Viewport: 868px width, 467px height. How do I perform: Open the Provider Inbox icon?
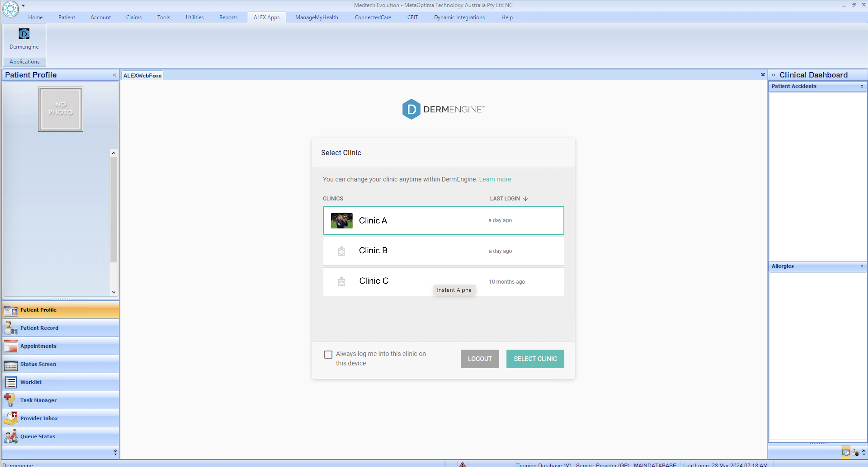point(11,418)
